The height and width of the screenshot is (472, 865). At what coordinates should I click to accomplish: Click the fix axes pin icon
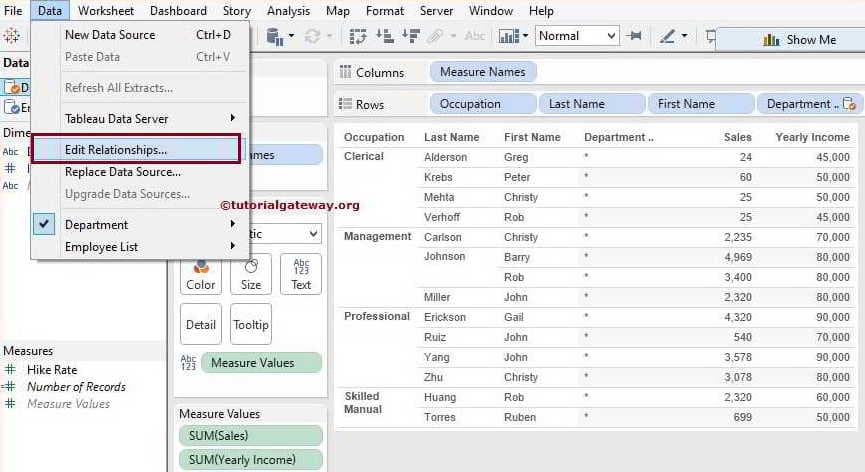(634, 36)
